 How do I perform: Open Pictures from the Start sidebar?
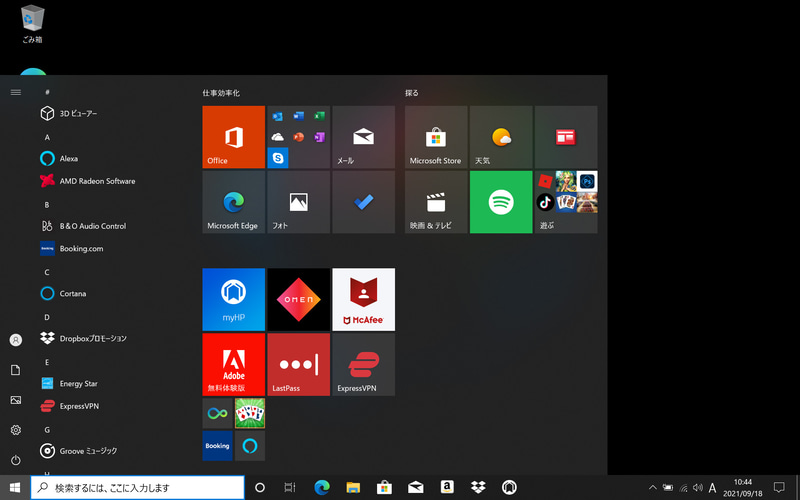[16, 400]
